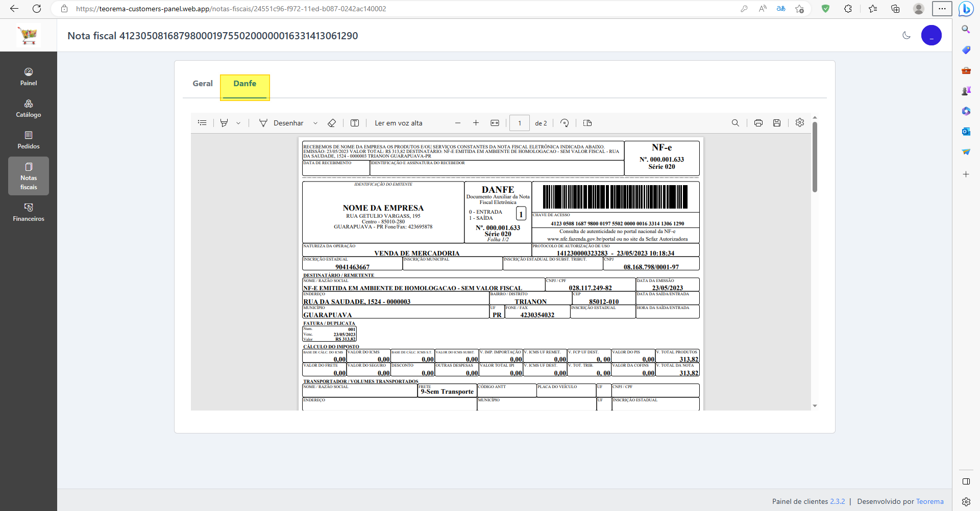Open the browser favorites list

873,9
